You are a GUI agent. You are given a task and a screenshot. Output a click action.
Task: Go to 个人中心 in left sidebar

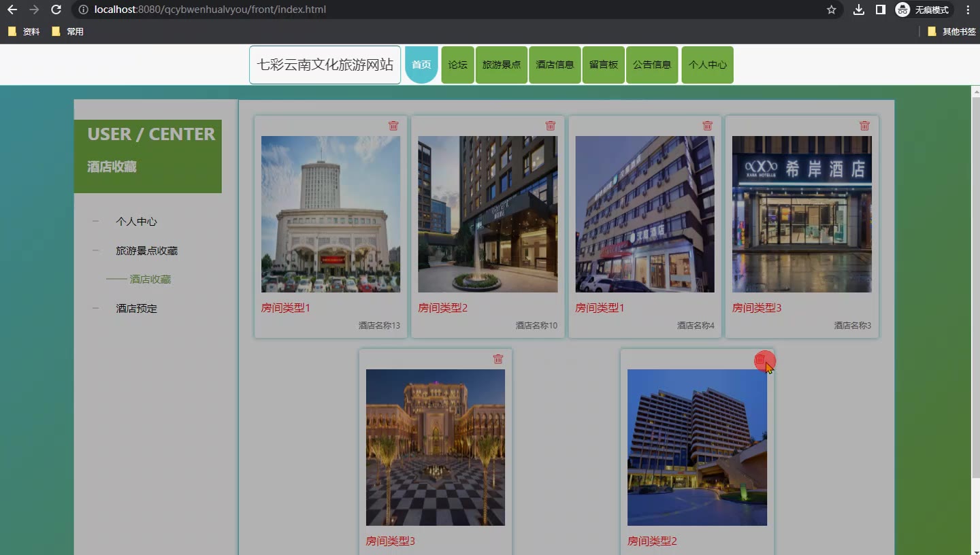[136, 222]
